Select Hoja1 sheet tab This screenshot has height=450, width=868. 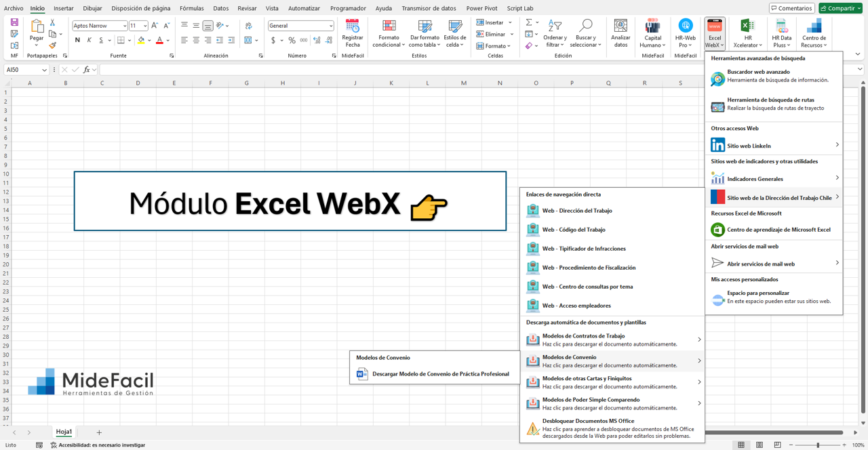pos(64,432)
